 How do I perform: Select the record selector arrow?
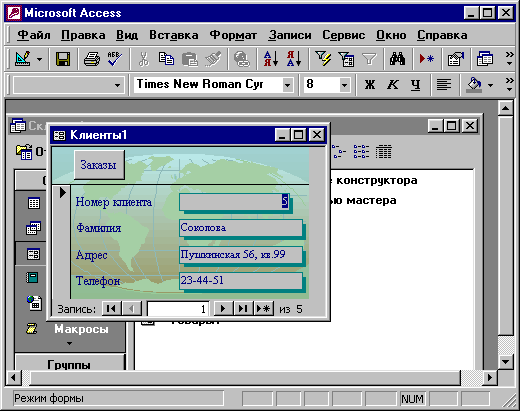point(62,192)
